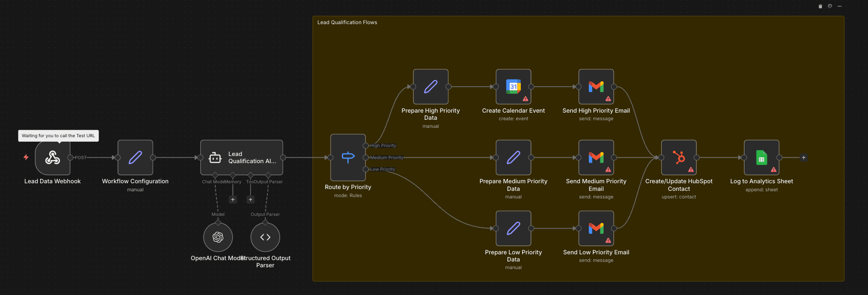Screen dimensions: 868x295
Task: Open Prepare High Priority Data node
Action: (x=430, y=87)
